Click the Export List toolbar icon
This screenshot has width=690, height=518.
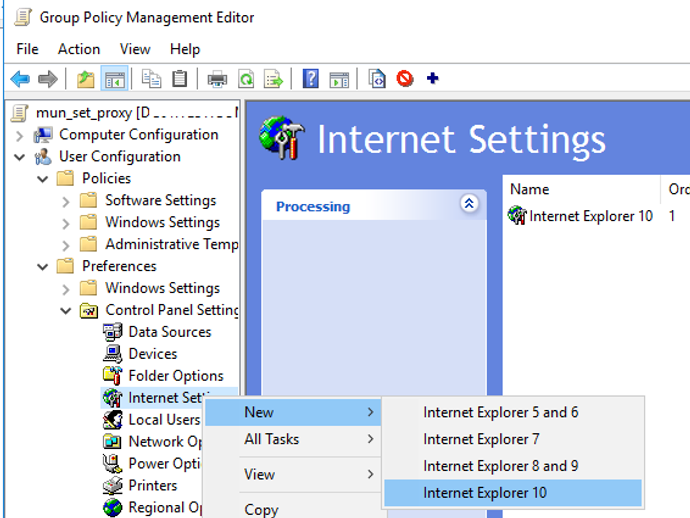point(273,79)
